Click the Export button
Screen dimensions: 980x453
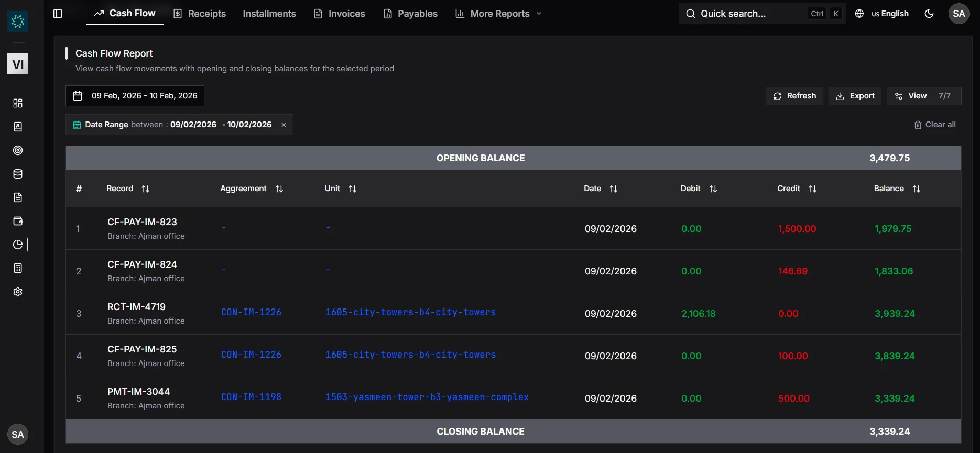[855, 96]
